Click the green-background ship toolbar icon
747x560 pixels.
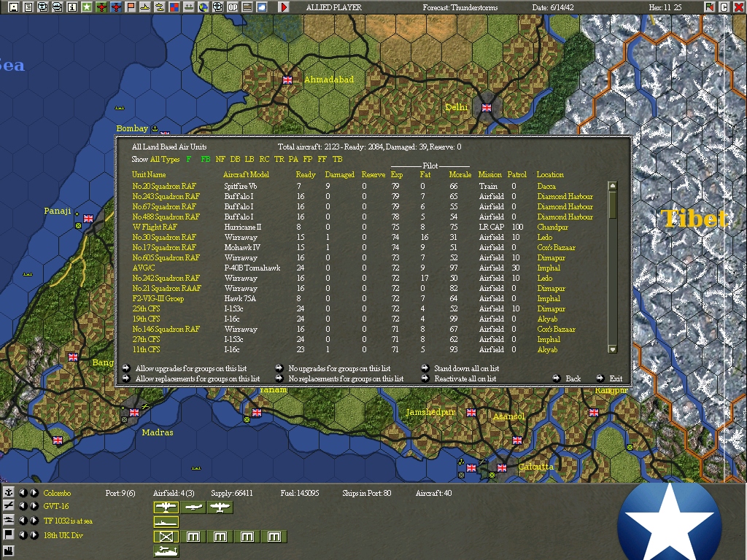click(189, 7)
